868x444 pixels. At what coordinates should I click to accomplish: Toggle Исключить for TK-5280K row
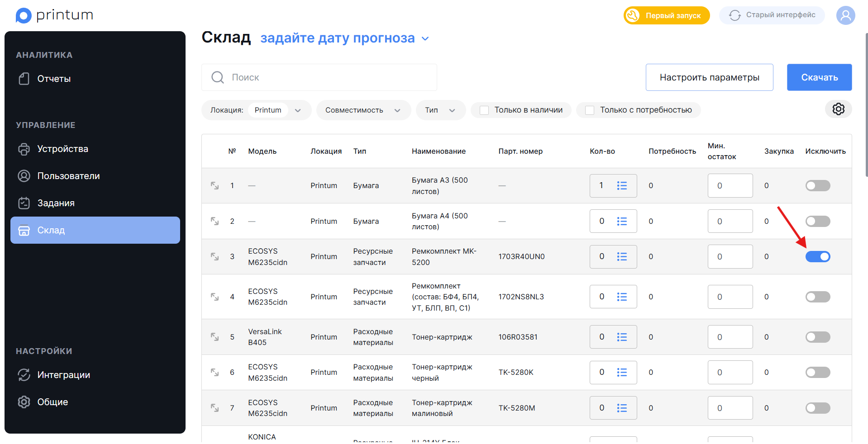click(x=818, y=372)
